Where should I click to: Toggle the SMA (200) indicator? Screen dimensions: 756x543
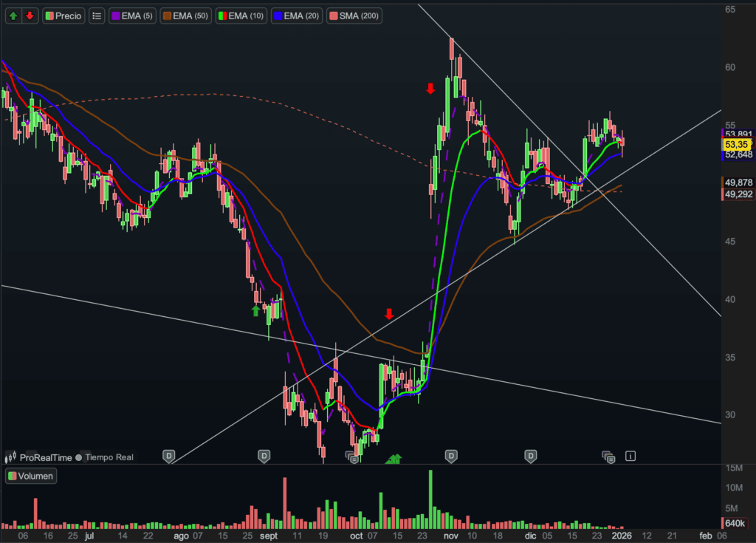[354, 16]
